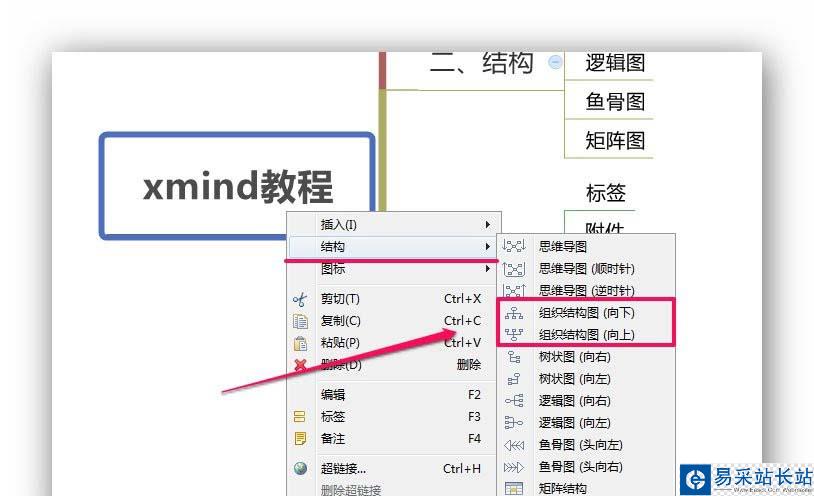Select 思维导图 structure option
814x496 pixels.
[x=587, y=246]
